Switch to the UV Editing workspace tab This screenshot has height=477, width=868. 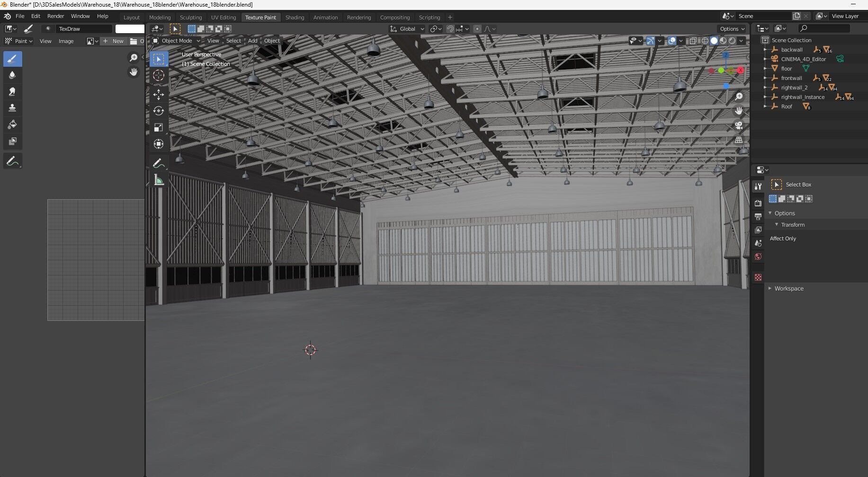click(x=224, y=18)
